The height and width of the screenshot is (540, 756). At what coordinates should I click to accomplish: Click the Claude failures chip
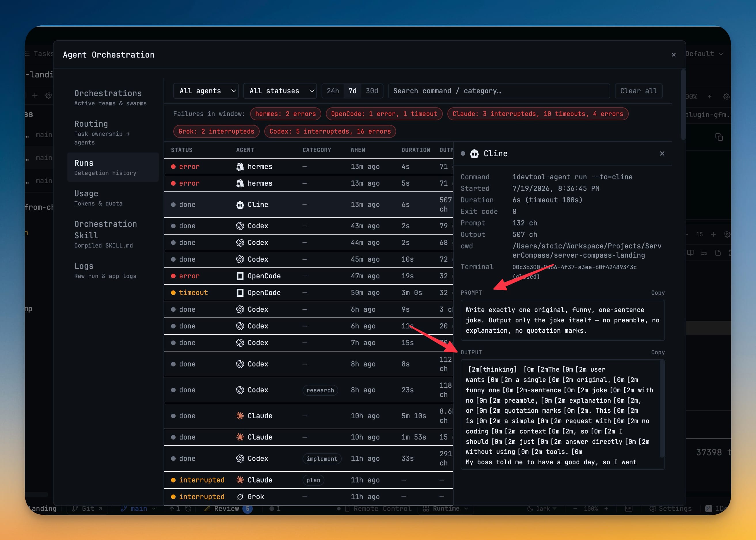click(537, 114)
